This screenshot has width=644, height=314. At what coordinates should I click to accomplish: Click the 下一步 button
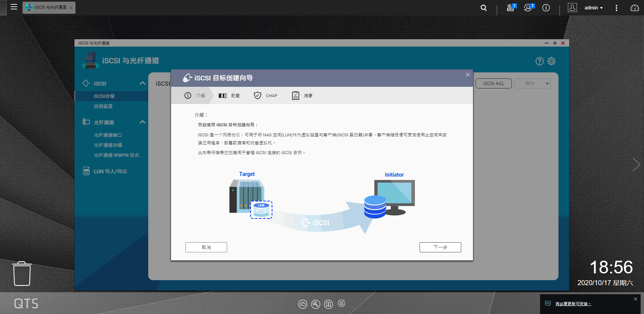(440, 247)
